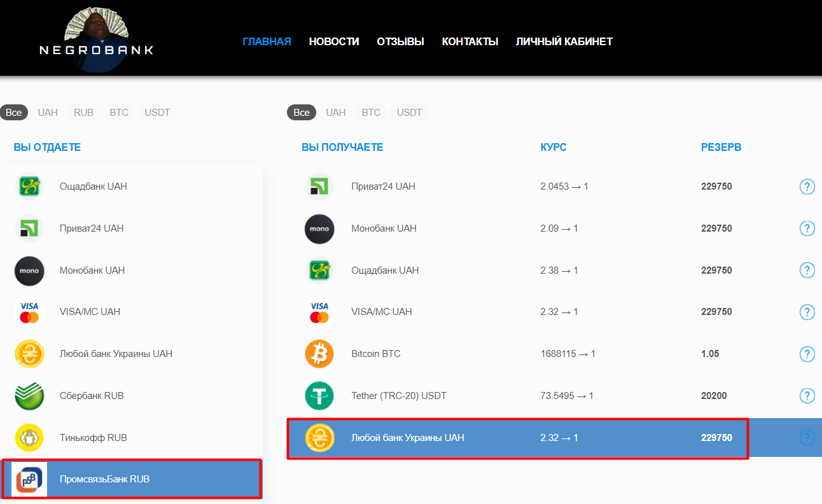Filter the ВЫ ОТДАЕТЕ list by USDT
Viewport: 822px width, 504px height.
[157, 113]
